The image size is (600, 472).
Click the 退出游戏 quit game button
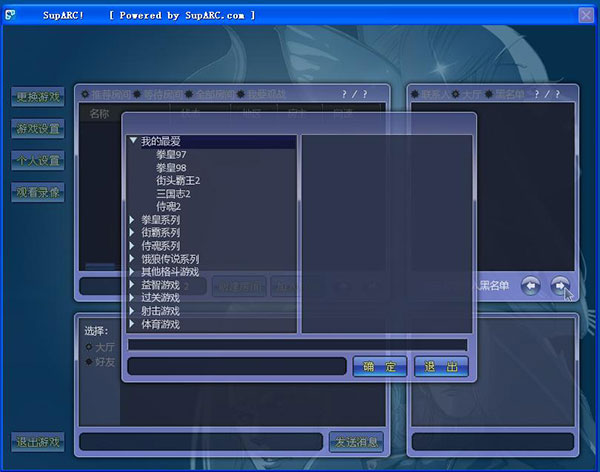38,442
